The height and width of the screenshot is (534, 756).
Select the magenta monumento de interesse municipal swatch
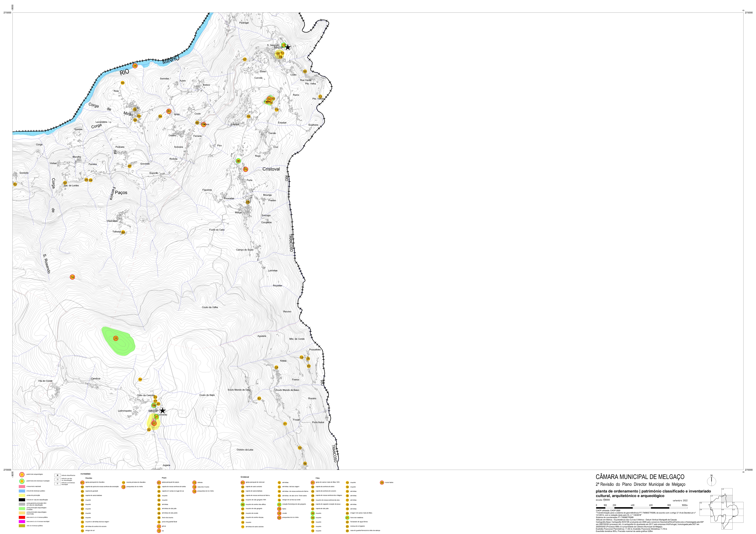(x=22, y=522)
